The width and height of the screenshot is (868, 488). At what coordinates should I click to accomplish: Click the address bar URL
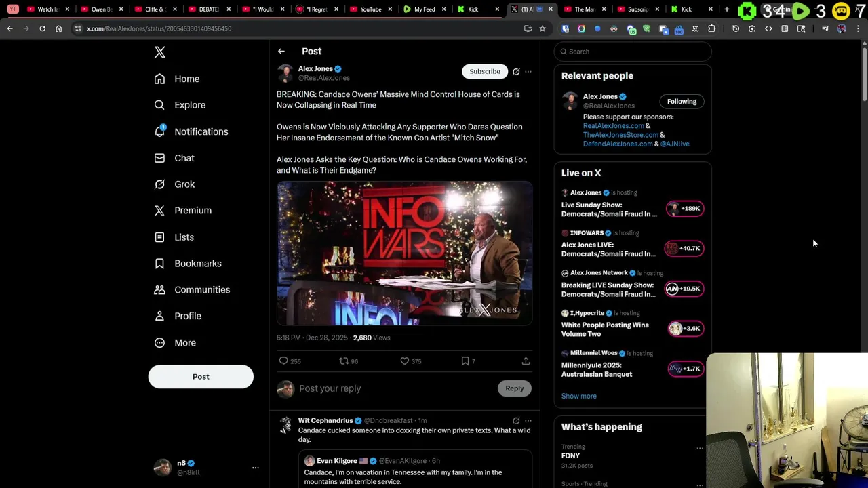(159, 28)
